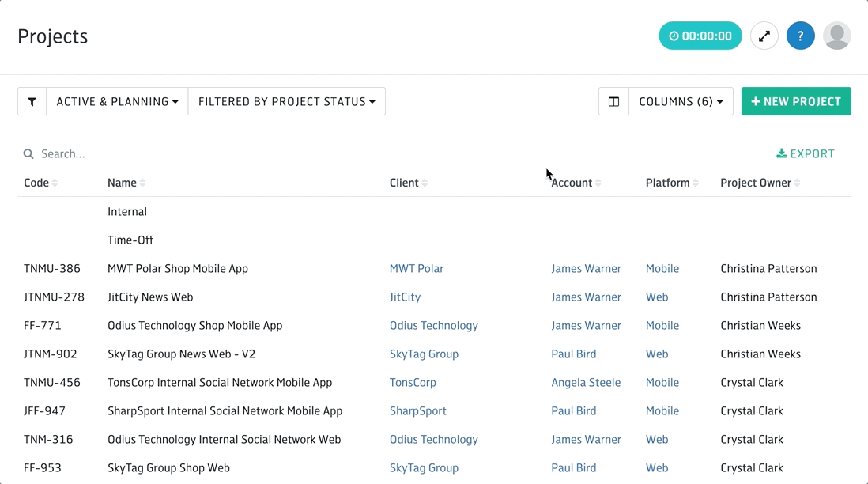Open the user profile avatar
The height and width of the screenshot is (484, 868).
pos(837,36)
